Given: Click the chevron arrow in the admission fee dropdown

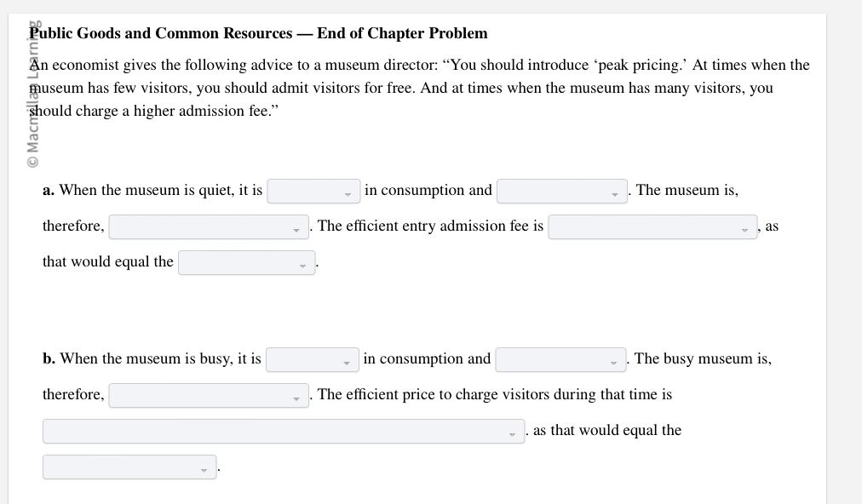Looking at the screenshot, I should tap(742, 228).
